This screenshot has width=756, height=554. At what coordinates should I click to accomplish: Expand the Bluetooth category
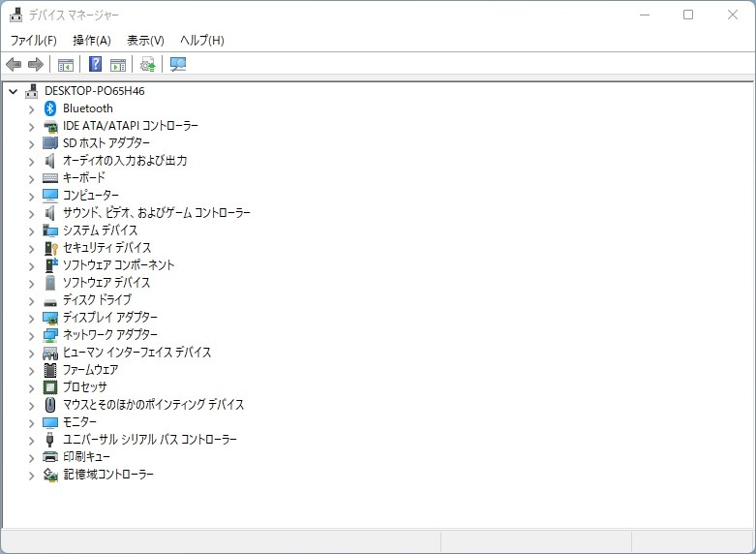click(31, 109)
